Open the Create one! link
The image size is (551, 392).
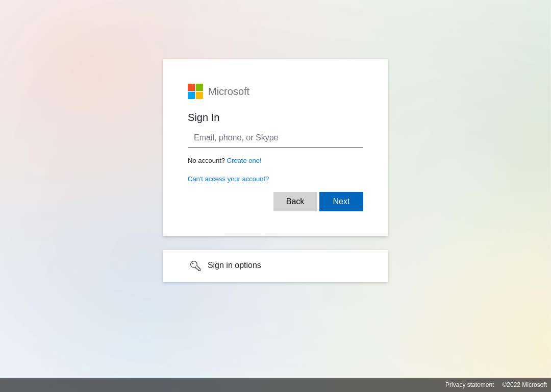[244, 161]
